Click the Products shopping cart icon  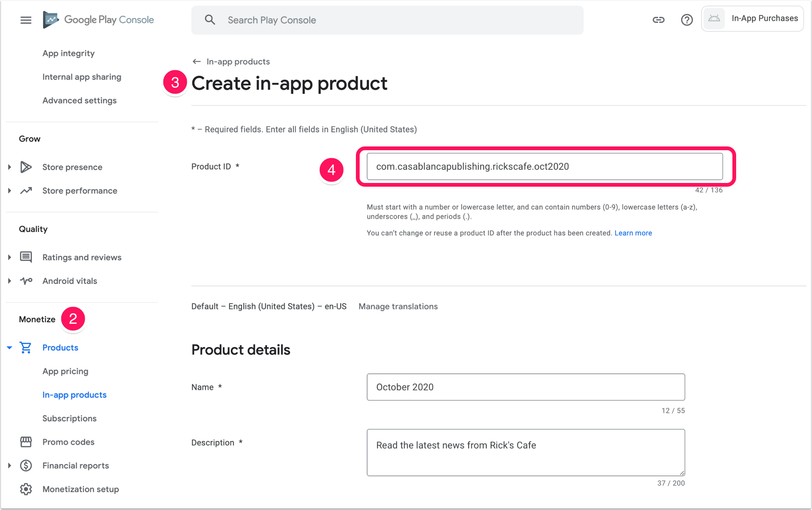[x=26, y=347]
